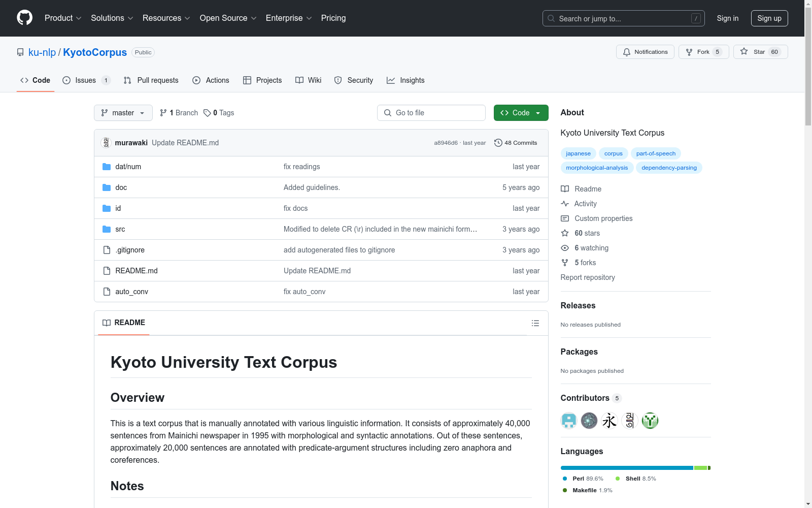Open the doc folder icon
The image size is (812, 508).
coord(107,187)
